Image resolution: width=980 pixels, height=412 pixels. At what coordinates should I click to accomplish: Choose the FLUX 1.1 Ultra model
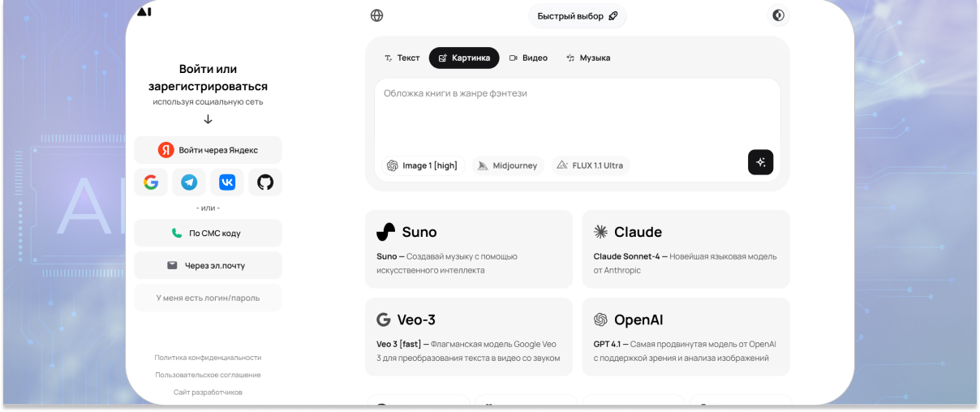591,165
